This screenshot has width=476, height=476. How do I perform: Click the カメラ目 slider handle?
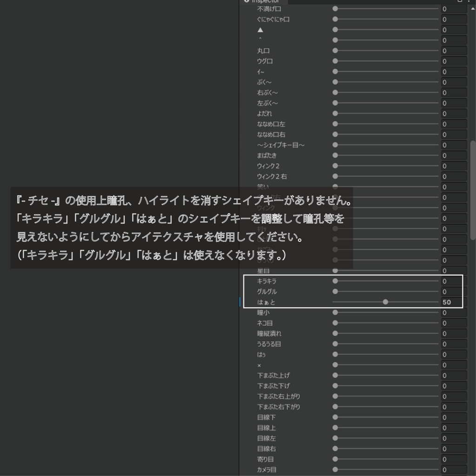click(x=335, y=469)
